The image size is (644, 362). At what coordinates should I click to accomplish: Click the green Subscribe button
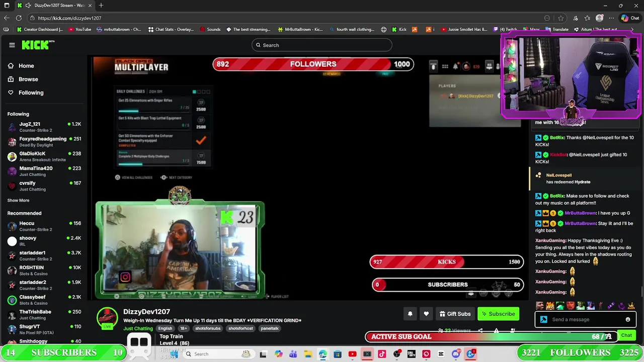(x=498, y=314)
